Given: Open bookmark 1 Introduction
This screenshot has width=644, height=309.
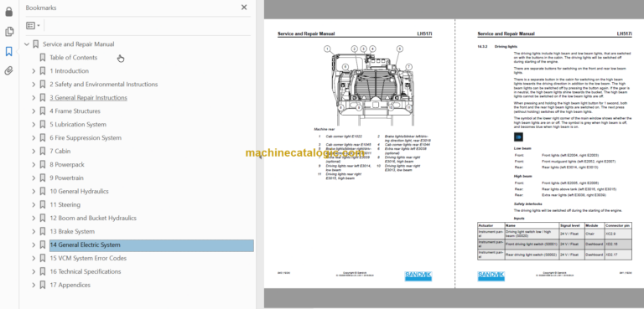Looking at the screenshot, I should pos(69,71).
